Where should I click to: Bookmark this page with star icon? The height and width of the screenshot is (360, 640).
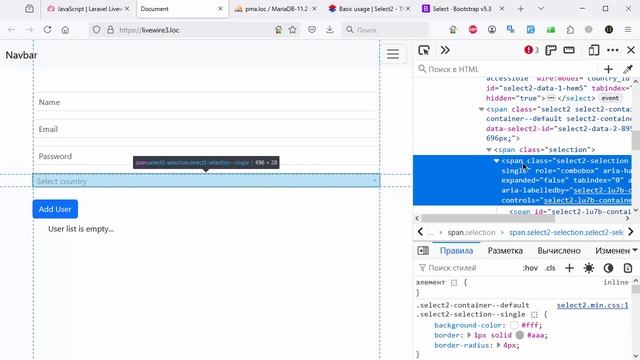click(x=292, y=29)
